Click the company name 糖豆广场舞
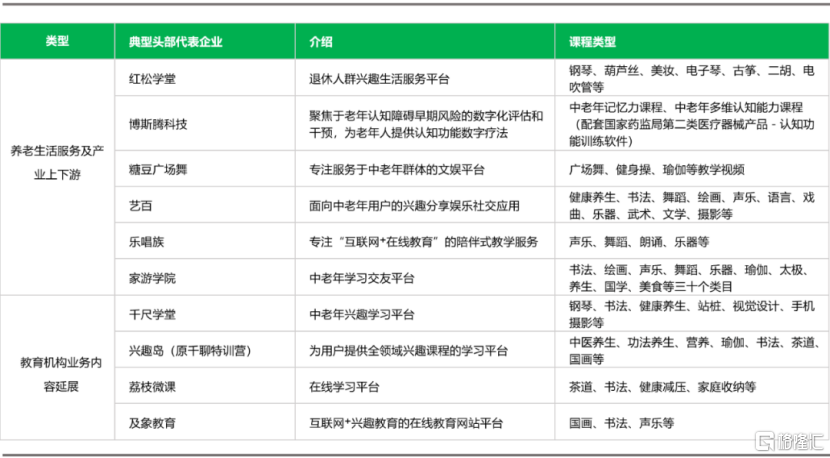 158,169
